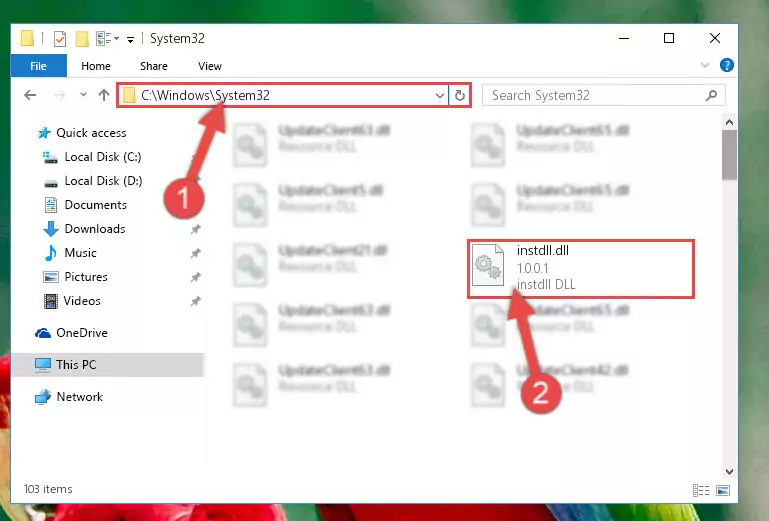This screenshot has width=769, height=521.
Task: Open Music in the sidebar
Action: (80, 253)
